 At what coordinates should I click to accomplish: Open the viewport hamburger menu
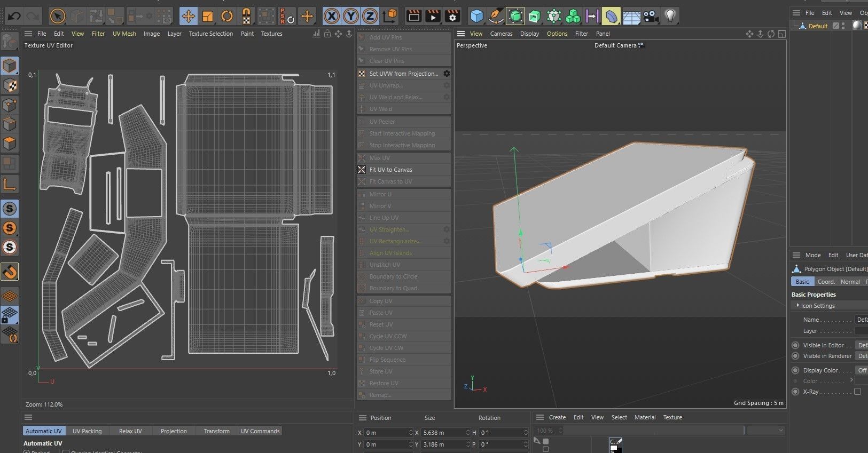[x=460, y=34]
